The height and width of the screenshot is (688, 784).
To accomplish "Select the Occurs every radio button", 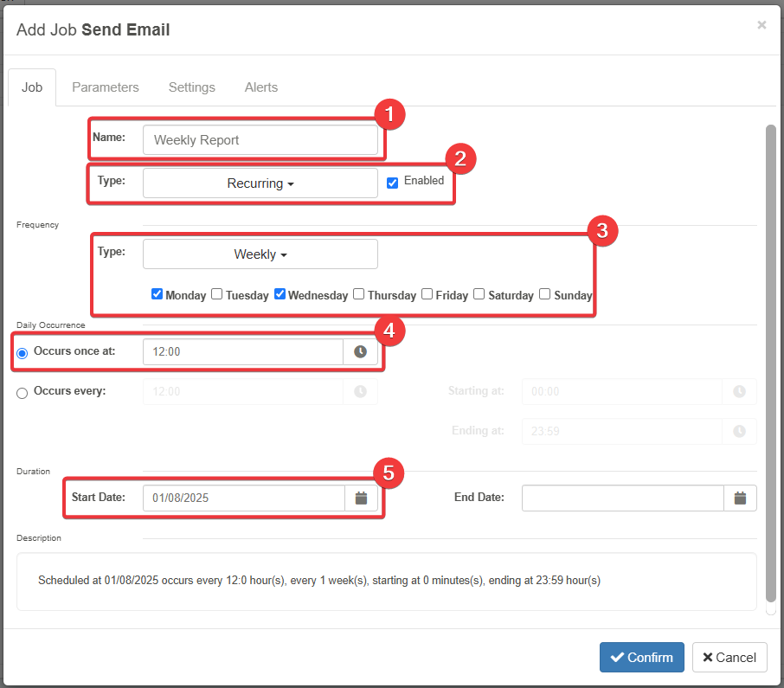I will click(22, 394).
